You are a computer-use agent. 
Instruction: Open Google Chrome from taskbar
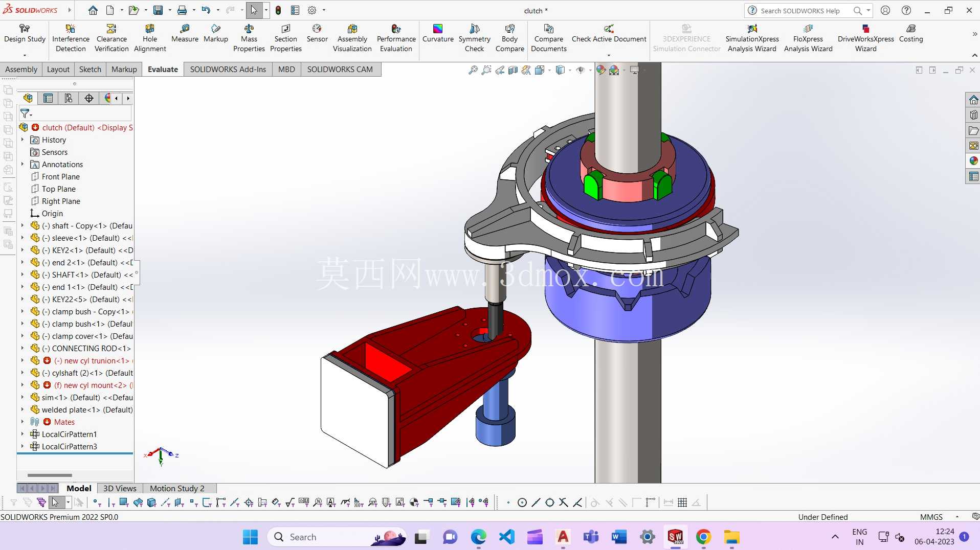coord(703,537)
